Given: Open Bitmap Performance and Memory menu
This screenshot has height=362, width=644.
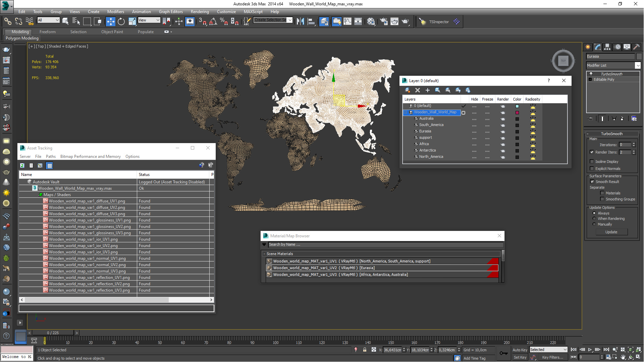Looking at the screenshot, I should point(90,157).
